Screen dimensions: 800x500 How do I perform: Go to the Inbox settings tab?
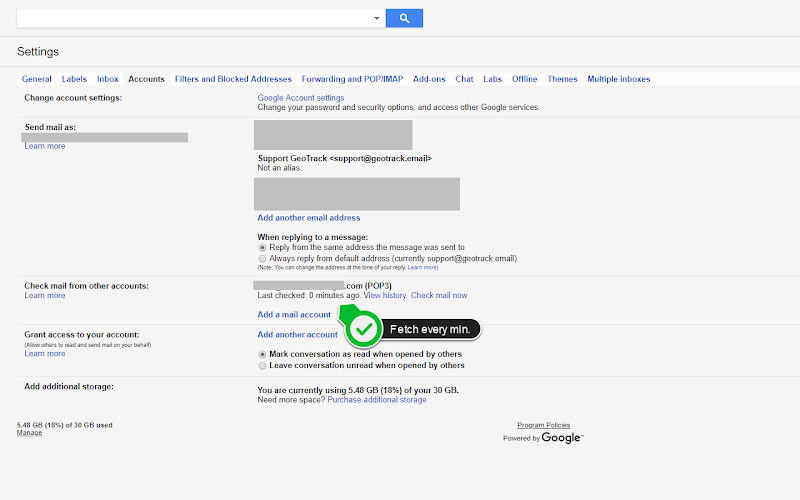point(107,79)
